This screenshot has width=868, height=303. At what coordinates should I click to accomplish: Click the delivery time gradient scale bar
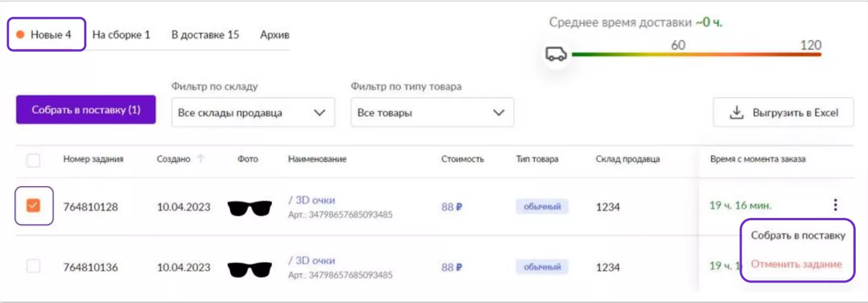[x=696, y=55]
